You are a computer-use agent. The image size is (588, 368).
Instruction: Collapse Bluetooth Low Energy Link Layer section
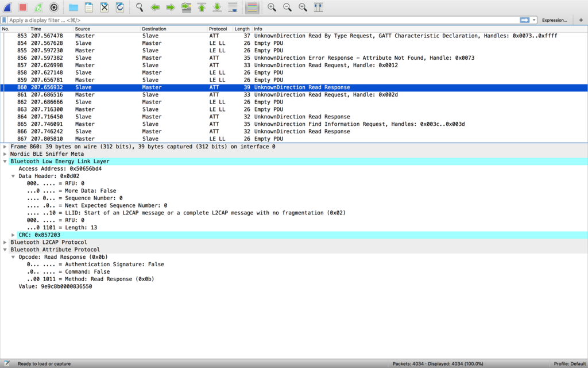(5, 162)
